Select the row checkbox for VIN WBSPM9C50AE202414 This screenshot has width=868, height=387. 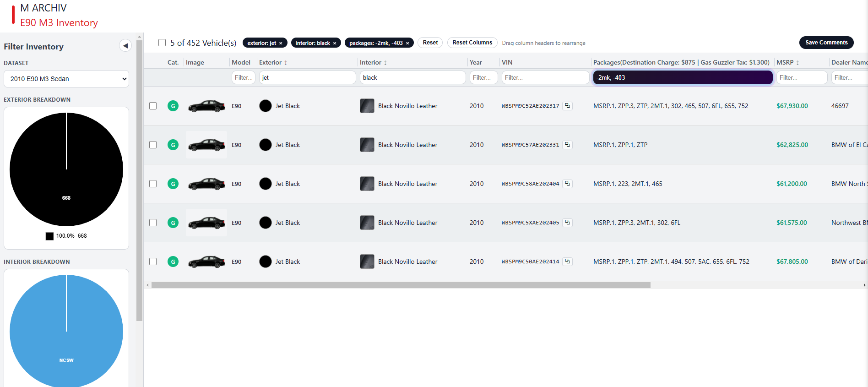point(153,262)
